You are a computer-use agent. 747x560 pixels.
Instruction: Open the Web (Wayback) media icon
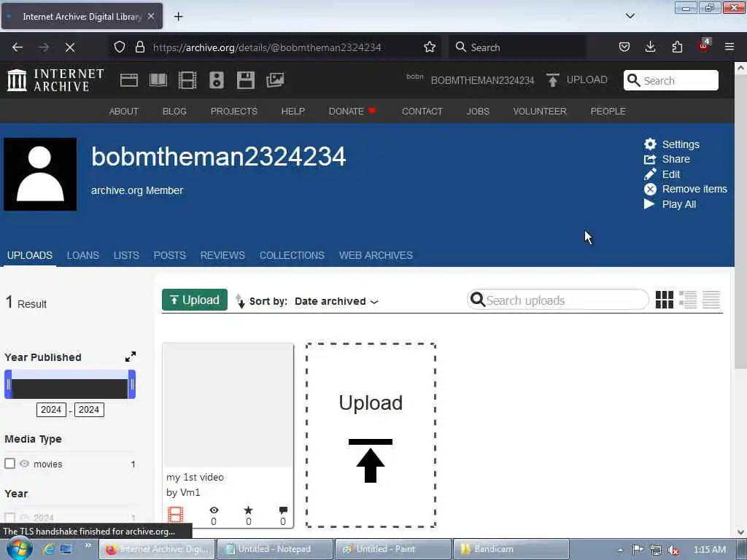(128, 80)
